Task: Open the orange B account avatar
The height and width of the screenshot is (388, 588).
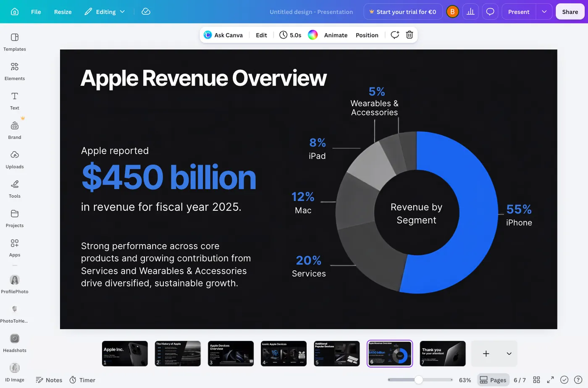Action: coord(452,12)
